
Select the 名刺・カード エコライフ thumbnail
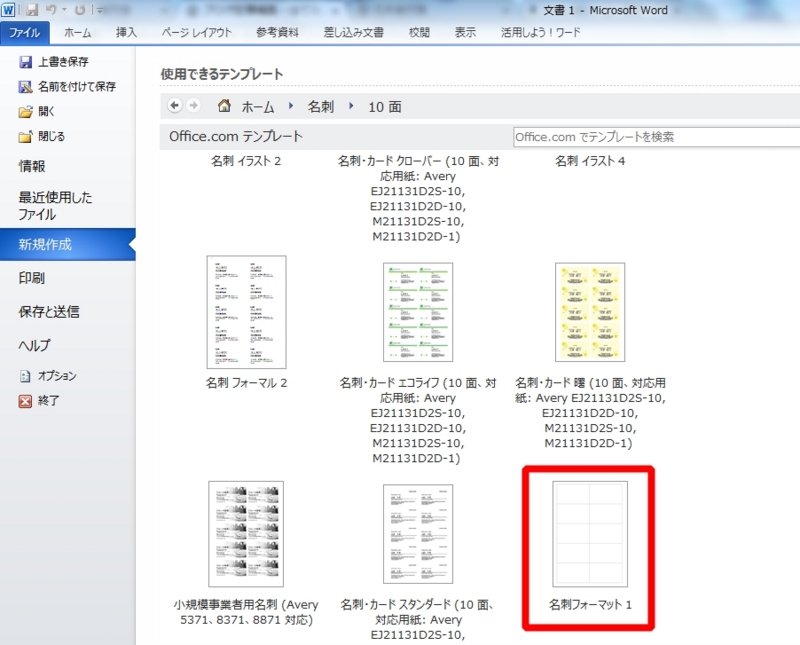click(x=418, y=312)
